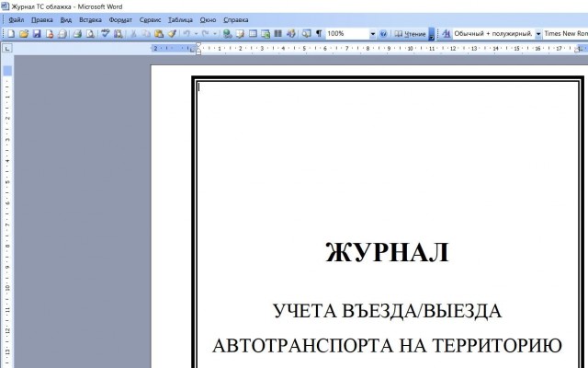The width and height of the screenshot is (588, 368).
Task: Click the ЖУРНАЛ heading in the document
Action: point(387,252)
